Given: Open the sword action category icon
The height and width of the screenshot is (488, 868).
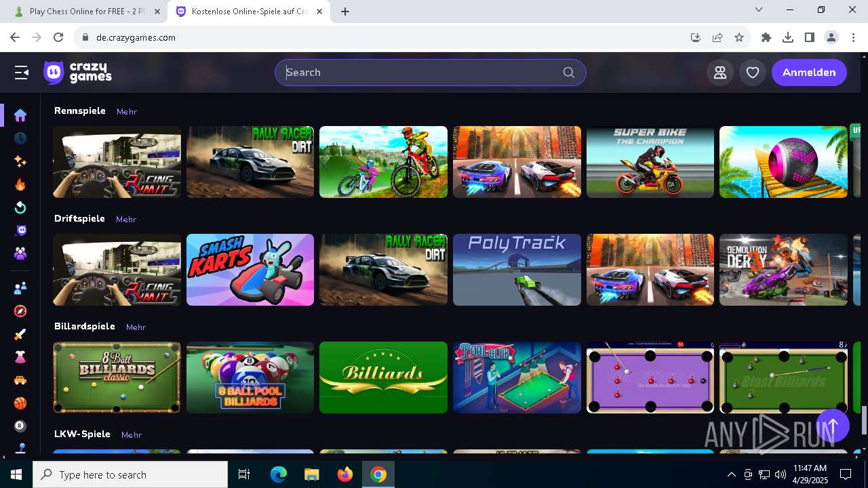Looking at the screenshot, I should (20, 334).
